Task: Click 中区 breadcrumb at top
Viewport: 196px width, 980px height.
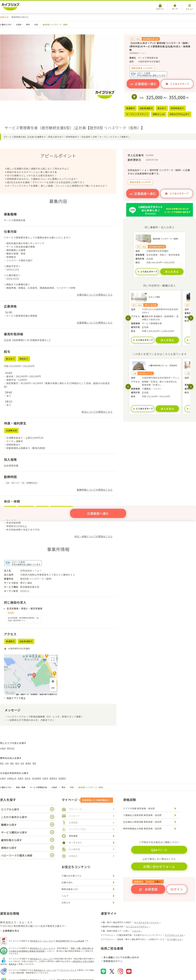Action: point(36,24)
